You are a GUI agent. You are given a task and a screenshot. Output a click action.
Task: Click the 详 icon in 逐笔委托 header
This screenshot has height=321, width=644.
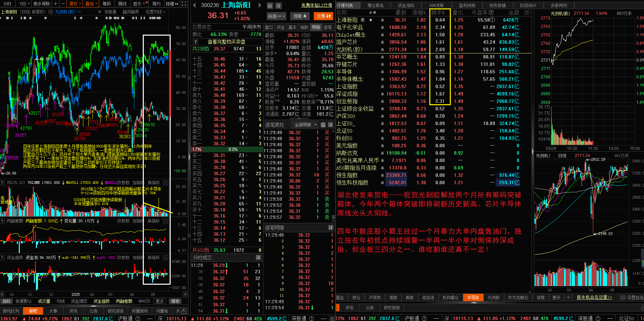[330, 125]
